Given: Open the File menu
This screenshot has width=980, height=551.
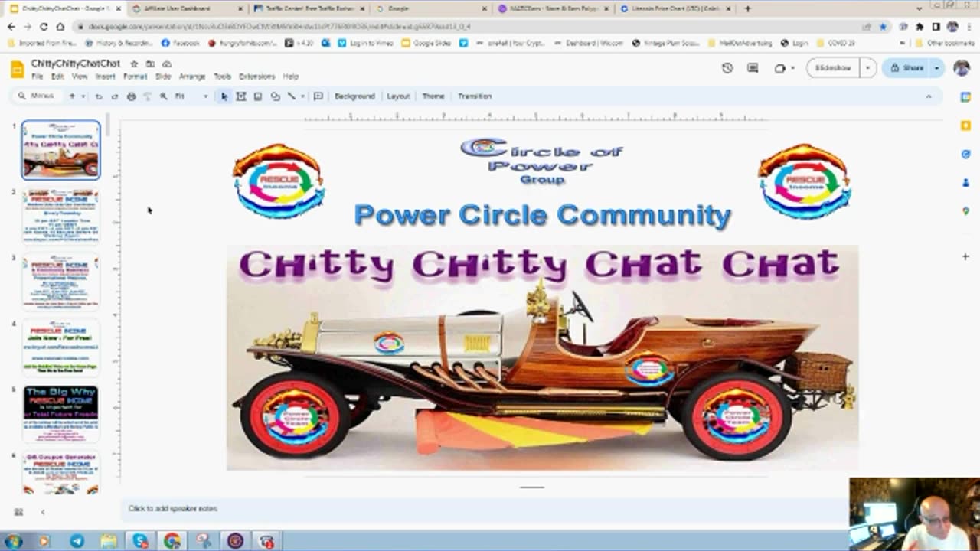Looking at the screenshot, I should coord(37,77).
